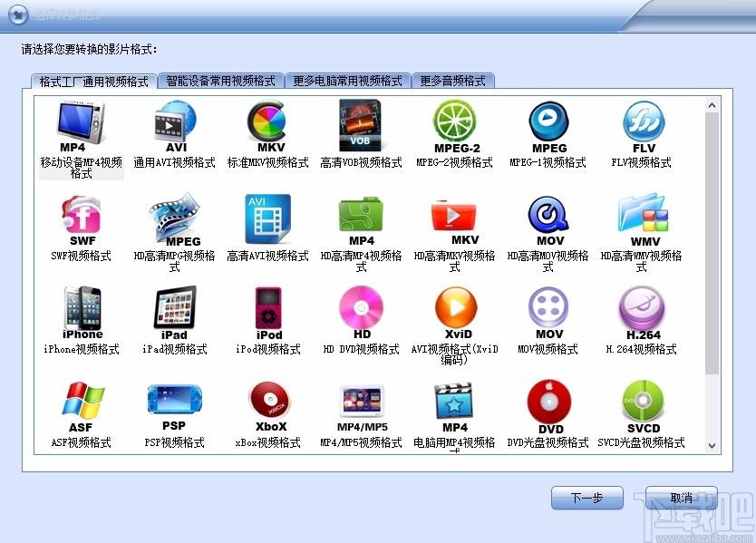
Task: Click the 下一步 button
Action: [x=586, y=498]
